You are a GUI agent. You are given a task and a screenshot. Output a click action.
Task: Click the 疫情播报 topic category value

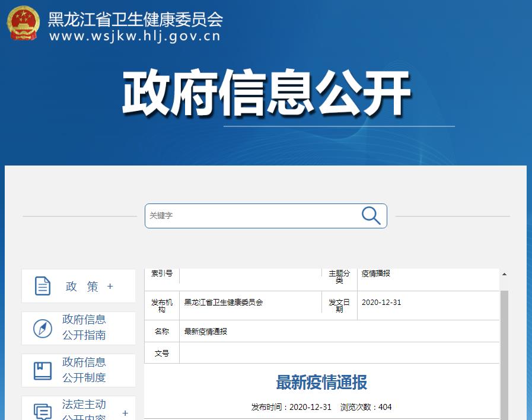point(376,273)
